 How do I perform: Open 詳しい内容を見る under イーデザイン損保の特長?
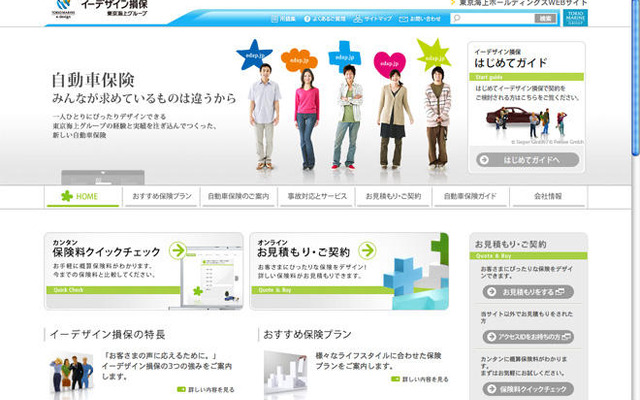(206, 390)
